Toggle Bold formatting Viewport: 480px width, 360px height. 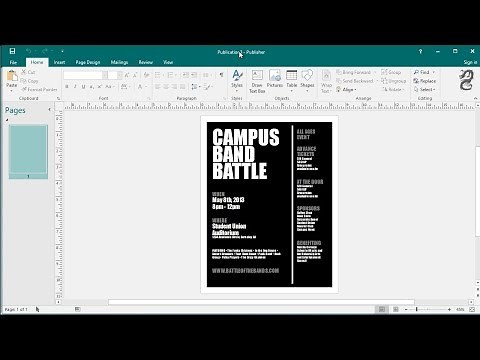(x=67, y=87)
